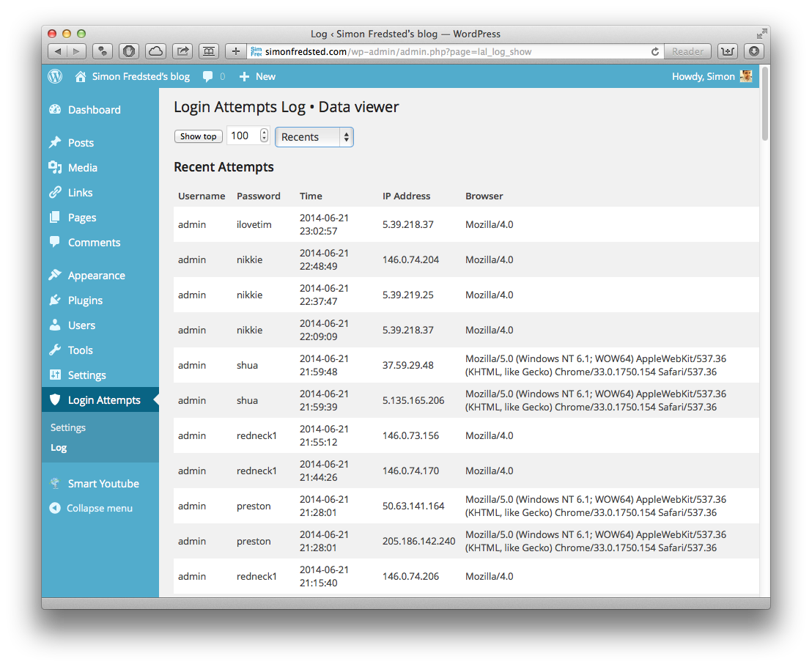Click the New link in admin bar
812x667 pixels.
(266, 77)
